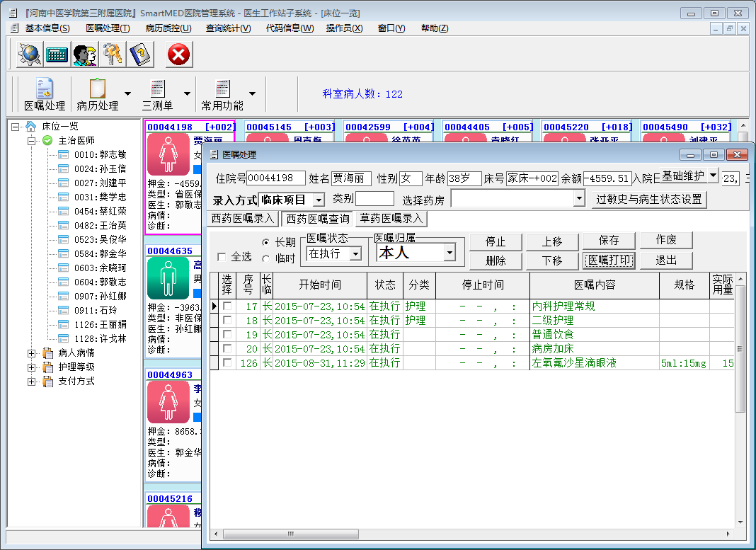
Task: Tick the checkbox for order row 126
Action: (227, 362)
